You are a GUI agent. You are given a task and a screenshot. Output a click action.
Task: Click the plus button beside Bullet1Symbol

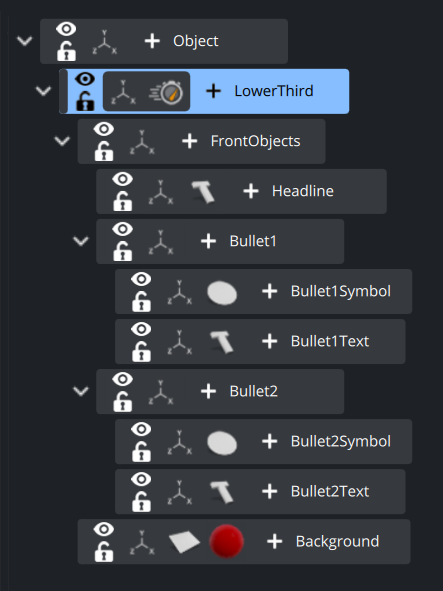pyautogui.click(x=270, y=291)
